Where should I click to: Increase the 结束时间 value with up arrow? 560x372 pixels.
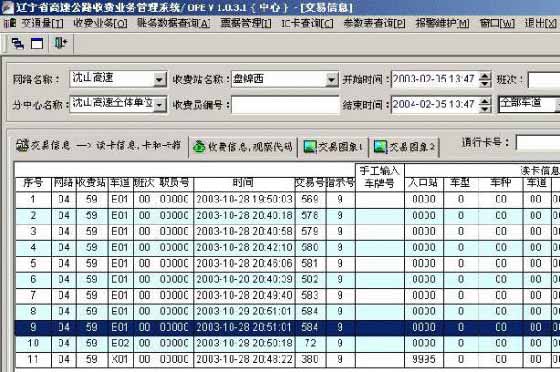coord(485,101)
